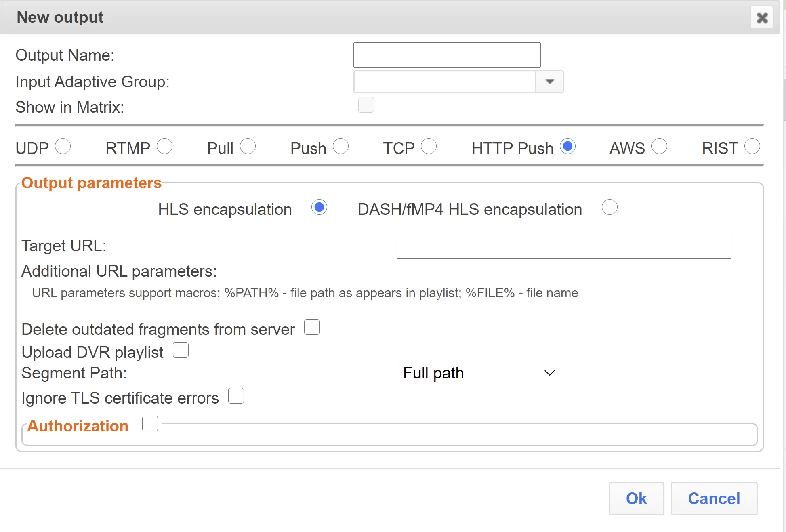Click the Output Name text field

point(447,55)
